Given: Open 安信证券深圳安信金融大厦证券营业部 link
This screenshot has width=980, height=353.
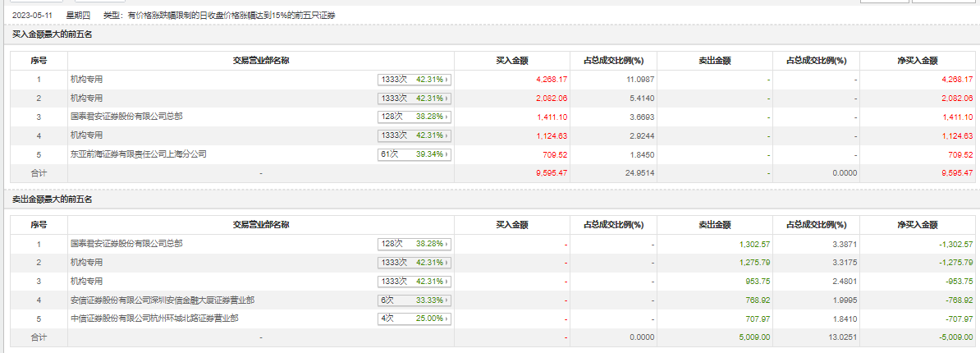Looking at the screenshot, I should 163,300.
